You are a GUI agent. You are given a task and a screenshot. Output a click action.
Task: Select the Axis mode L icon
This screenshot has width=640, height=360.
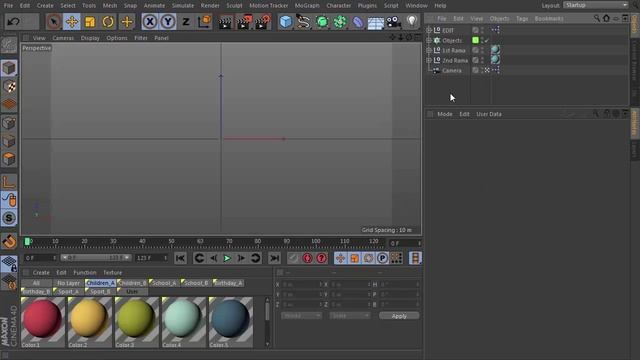(x=9, y=182)
